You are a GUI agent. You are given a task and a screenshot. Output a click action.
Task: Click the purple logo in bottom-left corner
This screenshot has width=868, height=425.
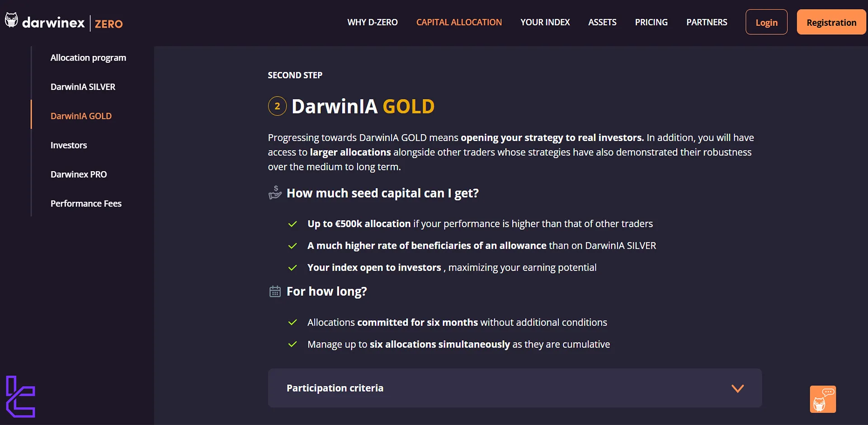[x=20, y=397]
